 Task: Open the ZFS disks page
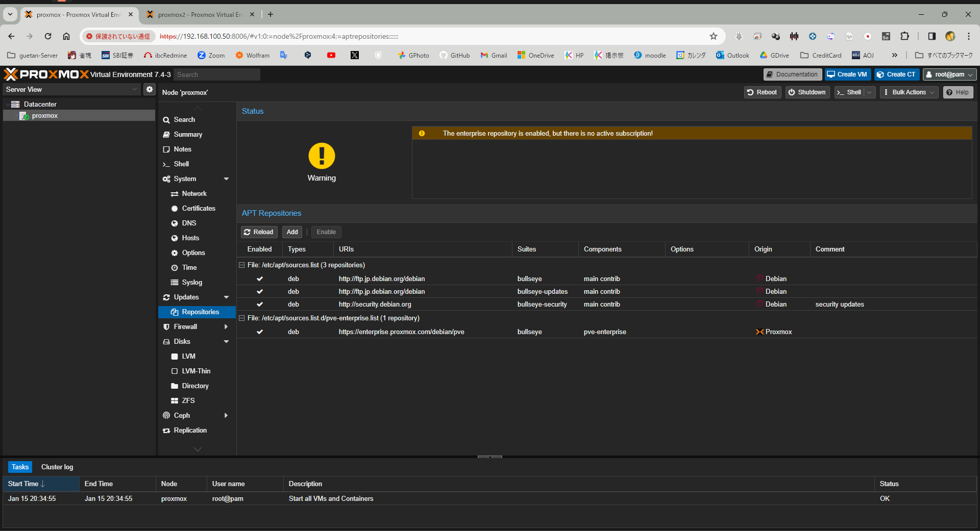(188, 400)
